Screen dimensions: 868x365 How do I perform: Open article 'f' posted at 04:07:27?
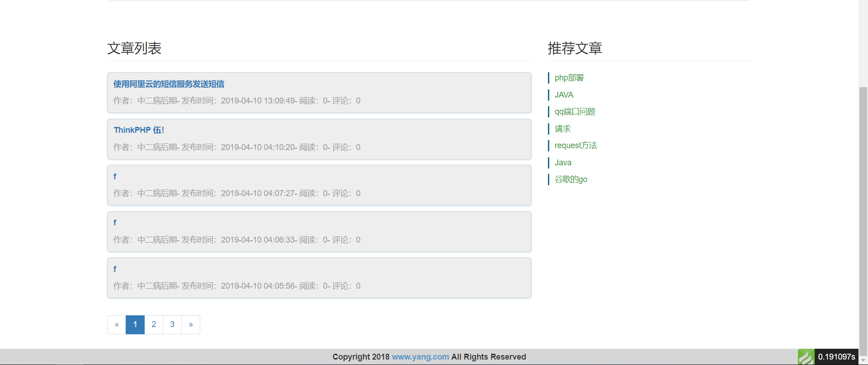point(115,177)
